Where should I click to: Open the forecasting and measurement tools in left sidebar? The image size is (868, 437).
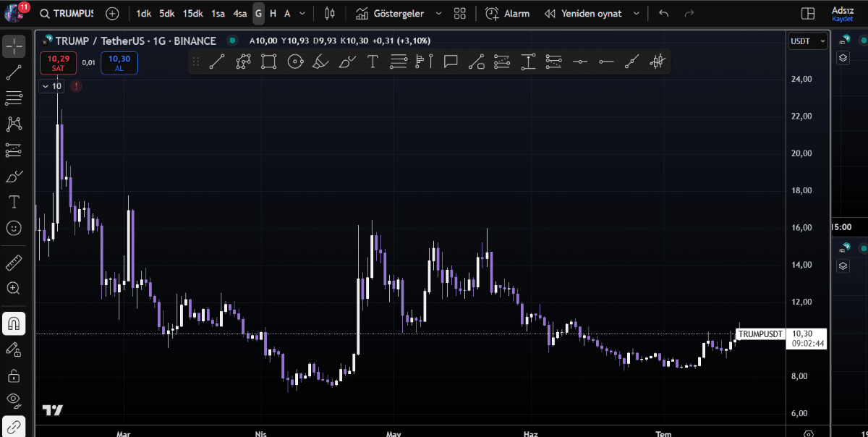pyautogui.click(x=14, y=150)
